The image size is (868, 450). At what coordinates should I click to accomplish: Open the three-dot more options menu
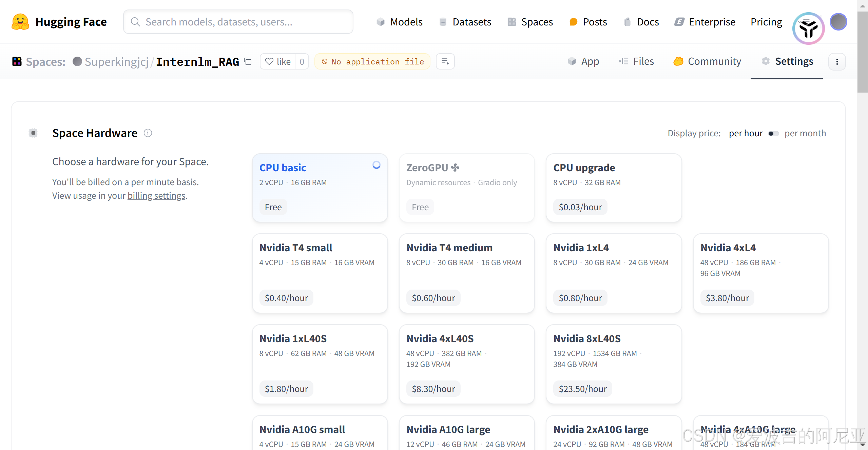point(837,61)
